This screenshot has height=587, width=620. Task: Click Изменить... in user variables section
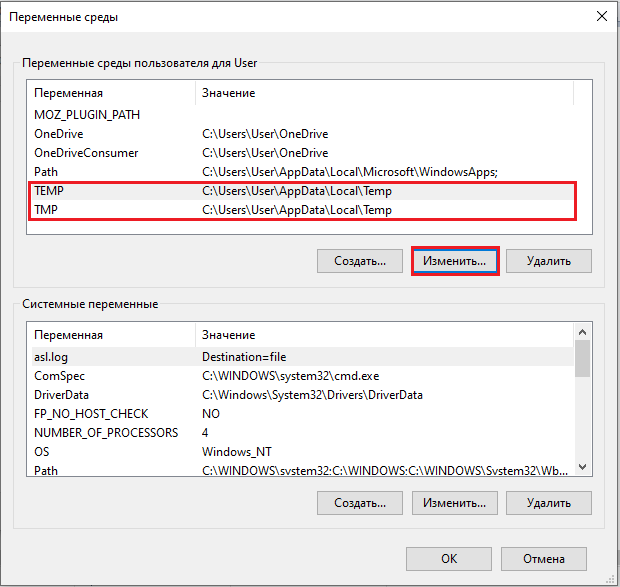[x=455, y=261]
